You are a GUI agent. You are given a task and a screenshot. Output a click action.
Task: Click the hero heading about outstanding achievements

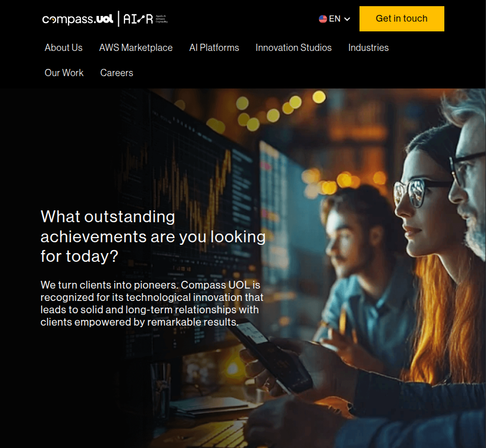[x=153, y=236]
